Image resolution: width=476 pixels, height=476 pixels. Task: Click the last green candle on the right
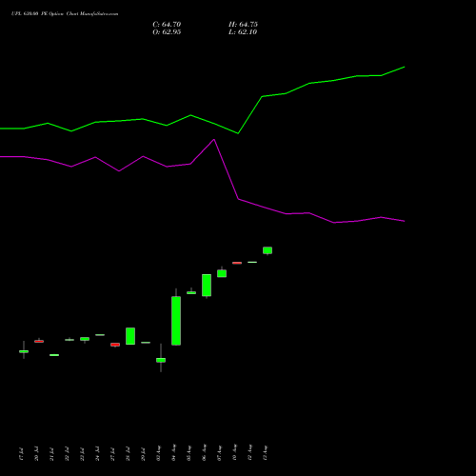point(268,250)
